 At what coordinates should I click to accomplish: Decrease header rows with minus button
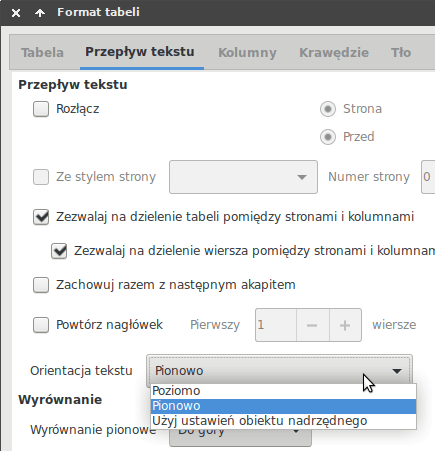click(312, 325)
